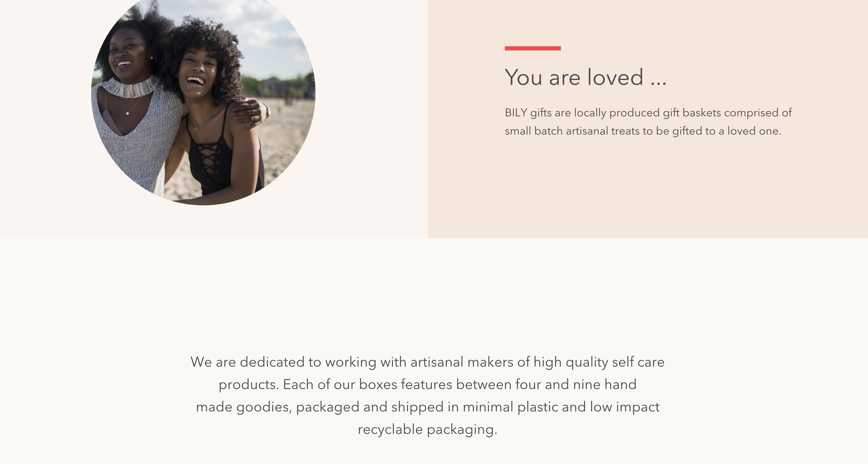
Task: Click the pendant necklace in the photo
Action: tap(128, 113)
